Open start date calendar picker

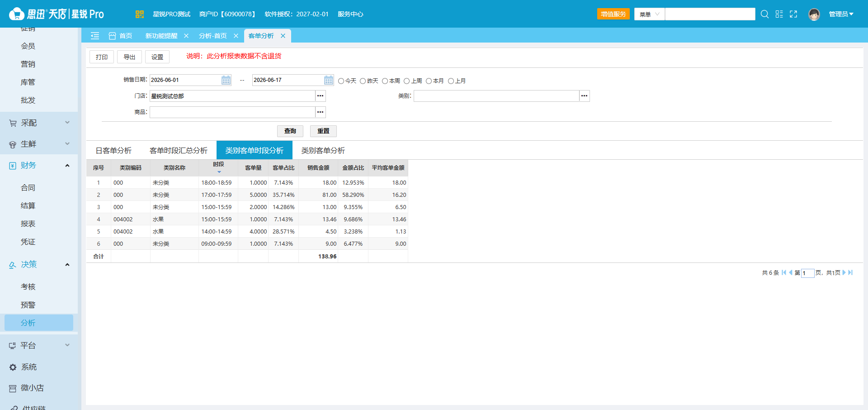pos(226,80)
